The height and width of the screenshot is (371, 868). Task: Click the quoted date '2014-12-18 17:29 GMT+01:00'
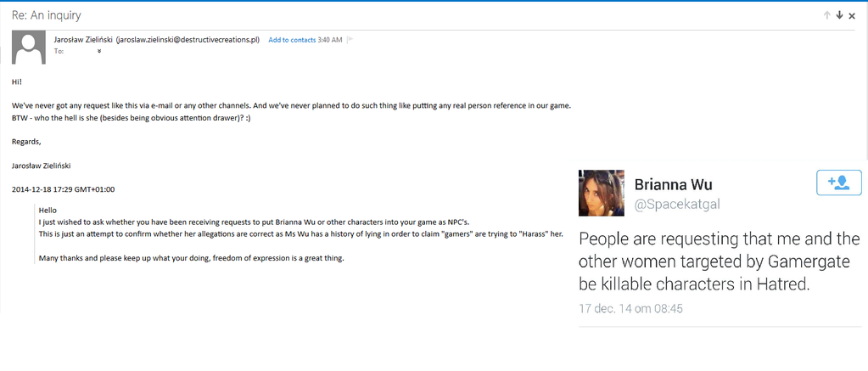63,189
